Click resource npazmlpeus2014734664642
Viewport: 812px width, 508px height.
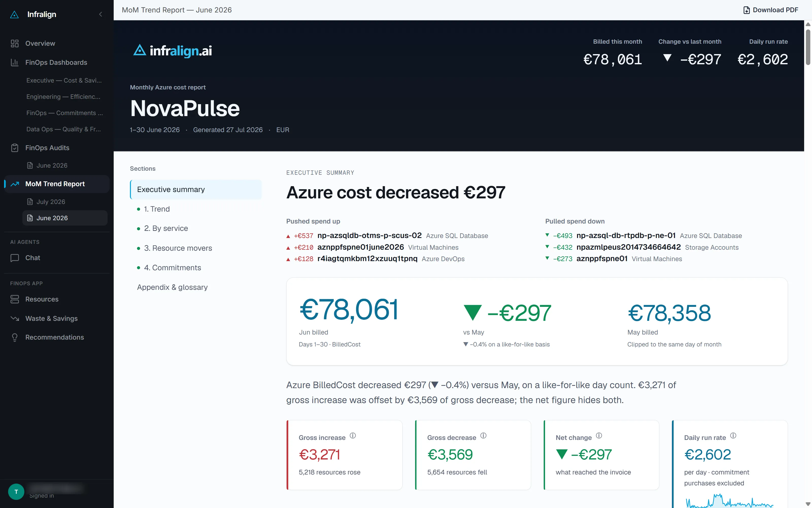pos(628,247)
